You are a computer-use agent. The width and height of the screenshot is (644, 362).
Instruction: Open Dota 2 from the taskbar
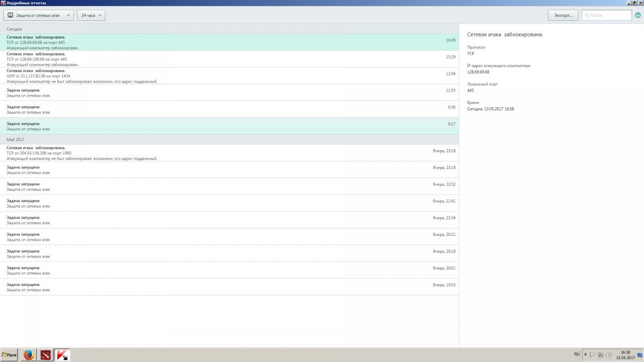(46, 355)
